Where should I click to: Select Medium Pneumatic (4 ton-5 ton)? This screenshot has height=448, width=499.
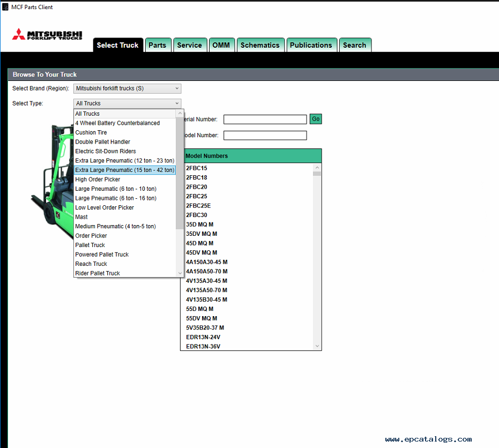click(125, 226)
